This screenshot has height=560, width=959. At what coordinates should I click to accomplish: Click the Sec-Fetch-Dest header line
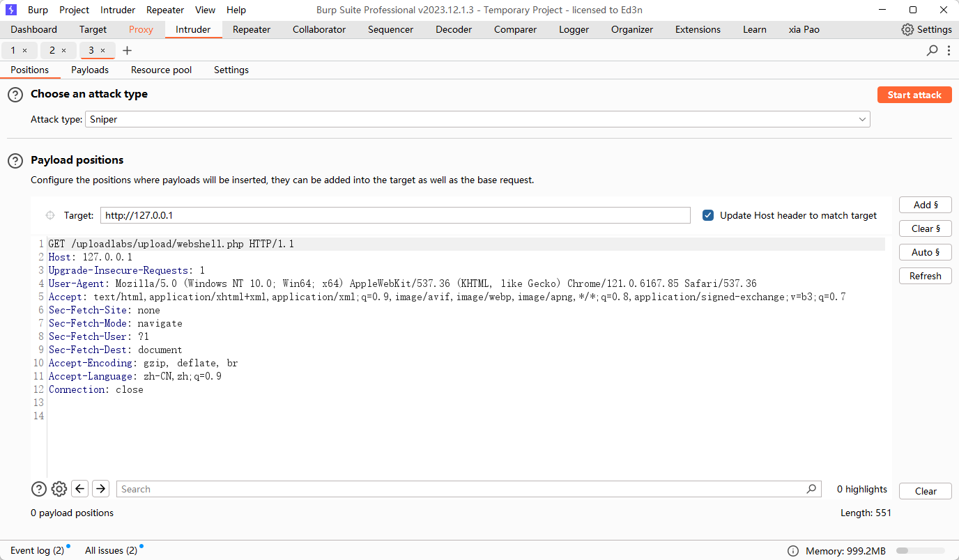pyautogui.click(x=115, y=350)
